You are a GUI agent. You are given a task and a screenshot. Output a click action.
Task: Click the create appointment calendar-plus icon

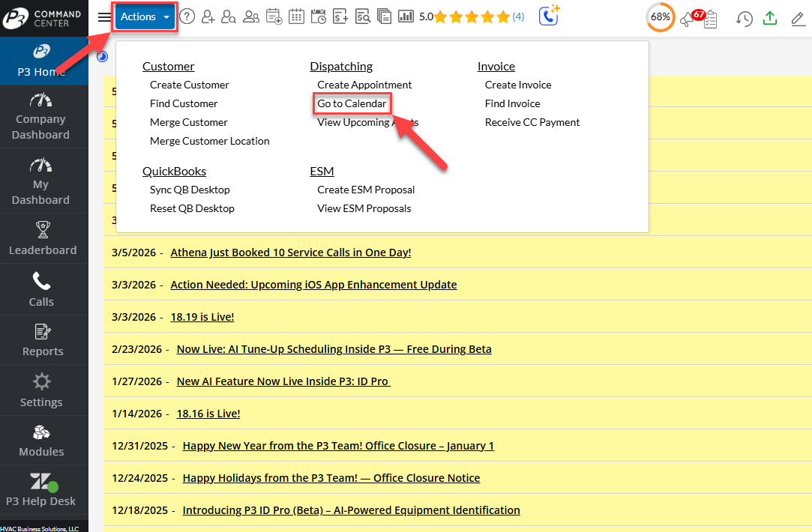(274, 17)
